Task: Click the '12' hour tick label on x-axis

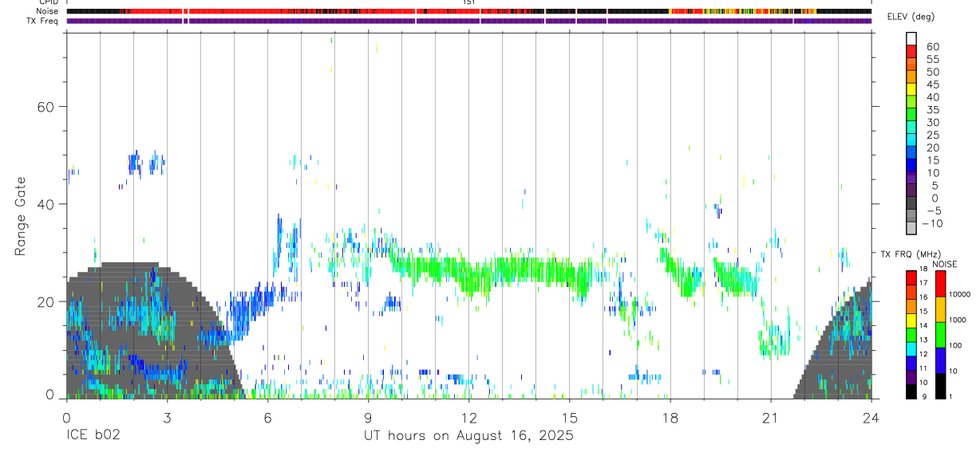Action: click(469, 417)
